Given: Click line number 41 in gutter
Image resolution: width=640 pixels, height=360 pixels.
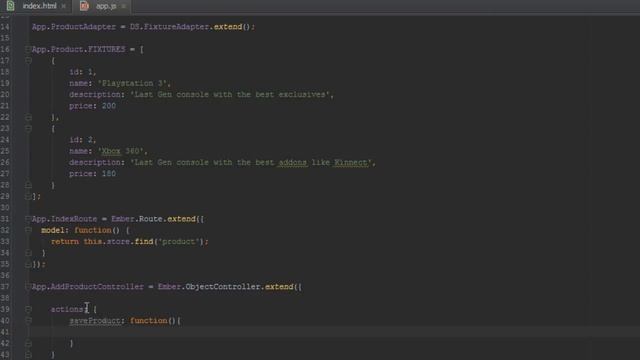Looking at the screenshot, I should (5, 332).
